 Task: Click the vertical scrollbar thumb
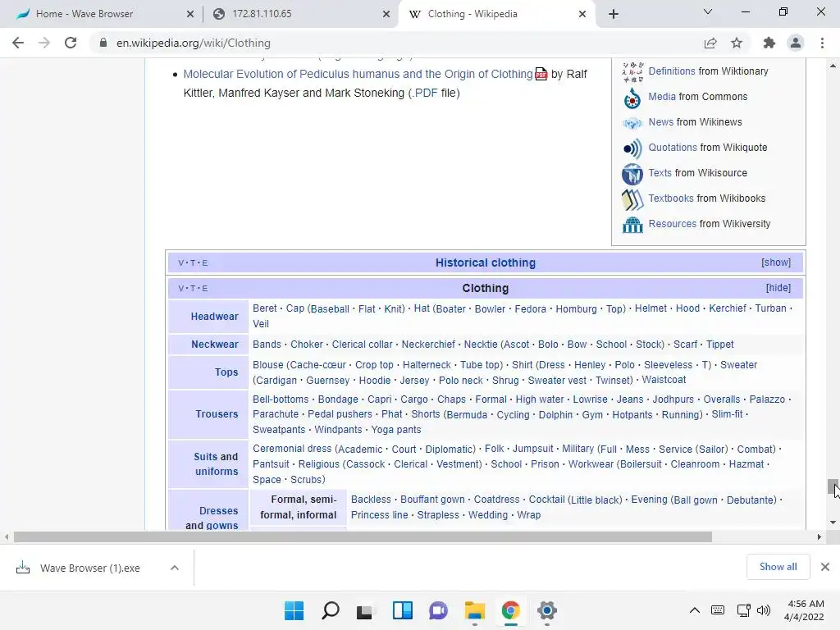point(833,487)
